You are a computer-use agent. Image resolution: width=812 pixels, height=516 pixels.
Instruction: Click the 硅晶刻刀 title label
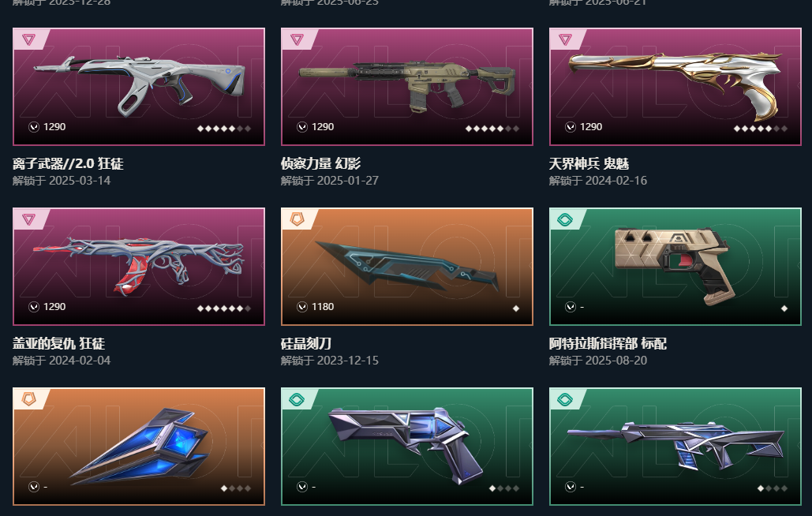tap(305, 343)
